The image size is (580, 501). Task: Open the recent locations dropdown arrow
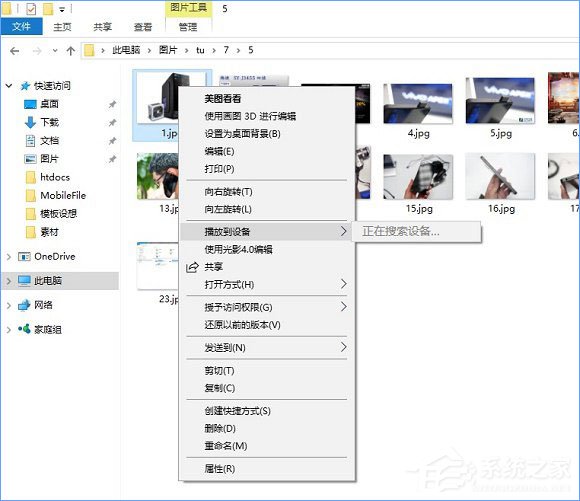coord(55,51)
